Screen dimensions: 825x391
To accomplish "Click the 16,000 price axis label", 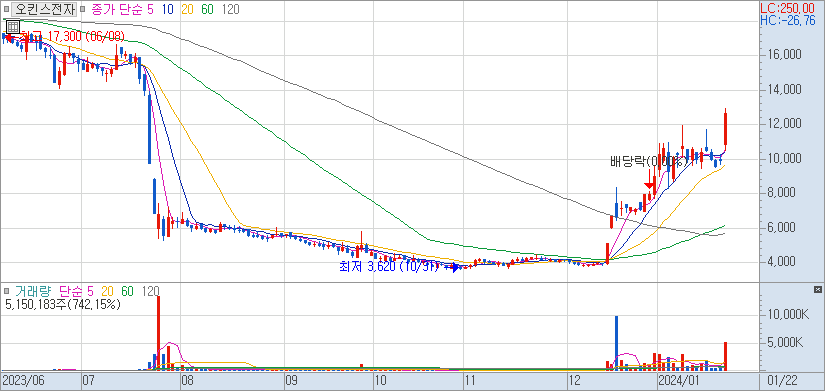I will [x=783, y=55].
